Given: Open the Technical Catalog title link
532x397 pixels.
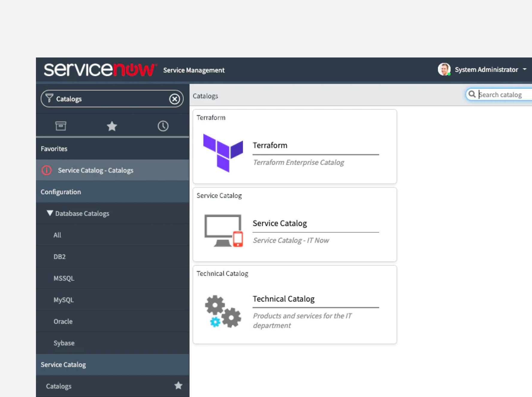Looking at the screenshot, I should [x=283, y=299].
